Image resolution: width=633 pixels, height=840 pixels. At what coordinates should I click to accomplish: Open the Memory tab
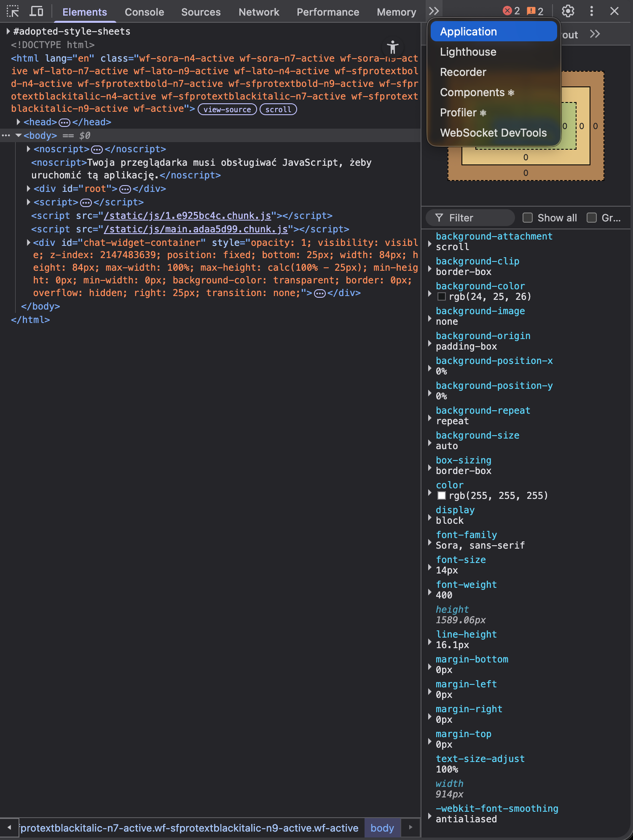point(397,12)
